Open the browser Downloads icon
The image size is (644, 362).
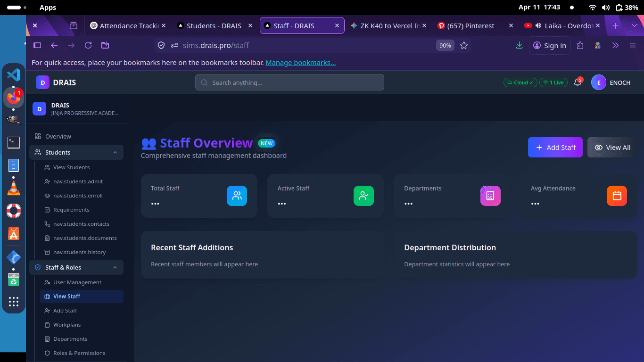519,45
